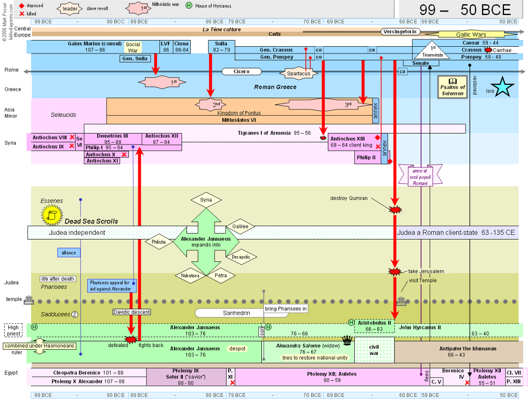Viewport: 532px width, 399px height.
Task: Click the cyan Isis star icon
Action: 502,87
